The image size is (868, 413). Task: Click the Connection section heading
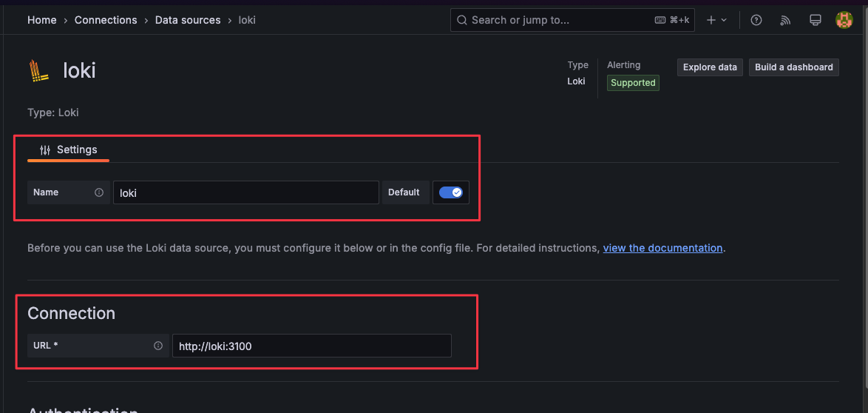pos(72,313)
